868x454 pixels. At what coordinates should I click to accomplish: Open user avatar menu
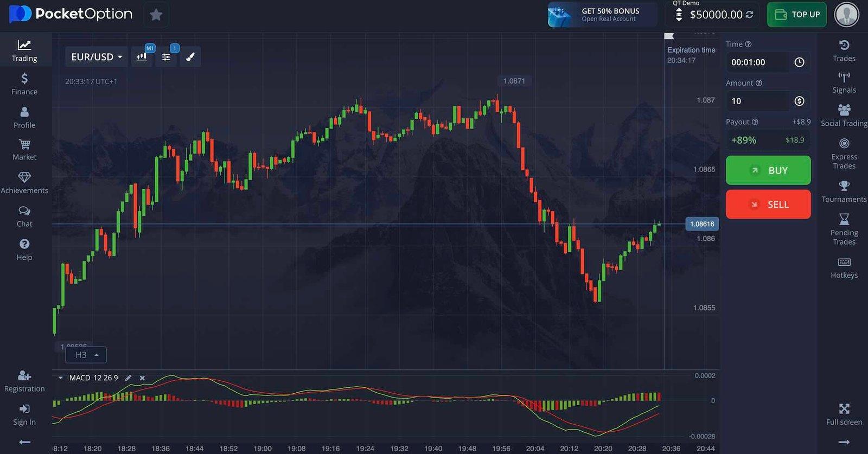(x=846, y=15)
